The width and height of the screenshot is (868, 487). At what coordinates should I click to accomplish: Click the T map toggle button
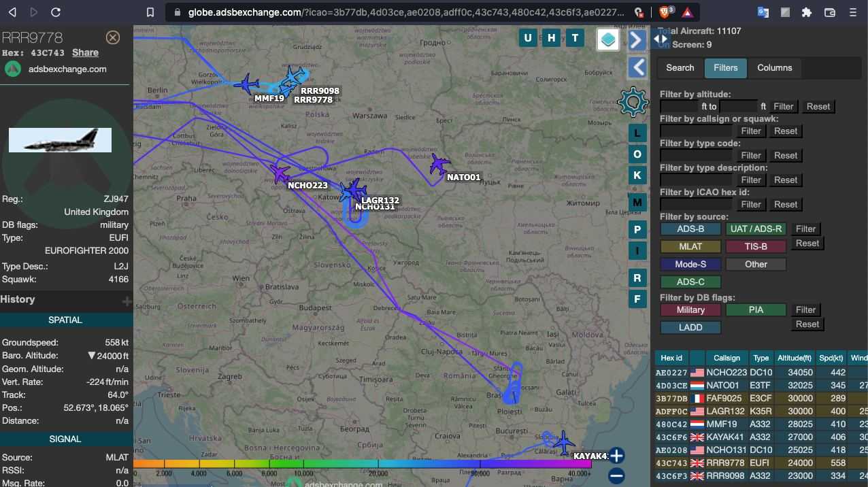[x=575, y=38]
